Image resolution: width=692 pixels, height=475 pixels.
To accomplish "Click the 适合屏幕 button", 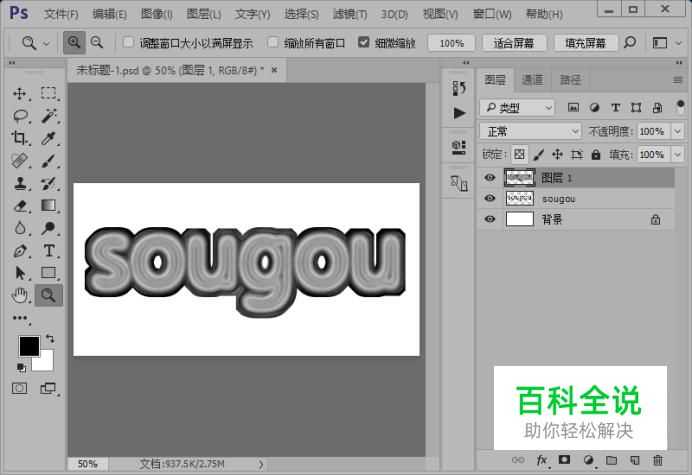I will 515,44.
